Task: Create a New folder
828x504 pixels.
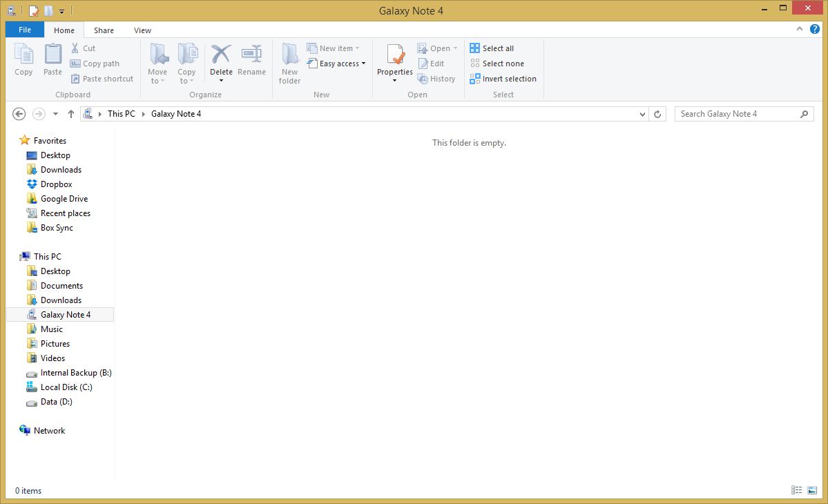Action: click(289, 64)
